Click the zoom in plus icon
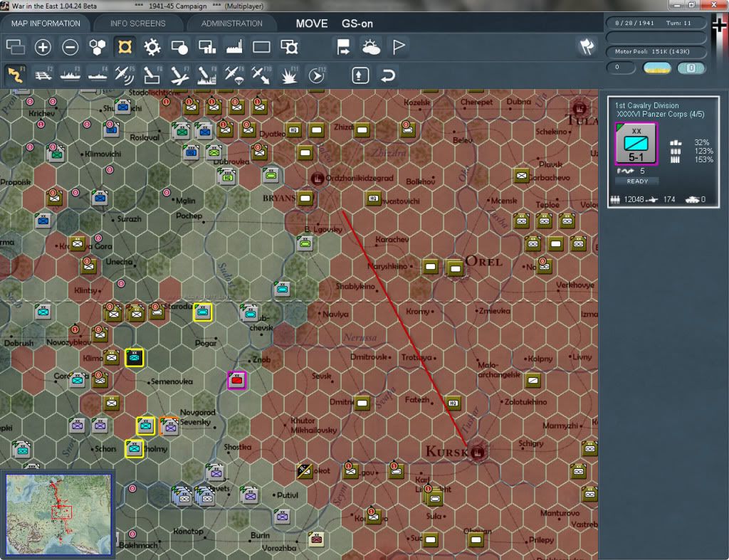This screenshot has width=729, height=560. click(43, 47)
